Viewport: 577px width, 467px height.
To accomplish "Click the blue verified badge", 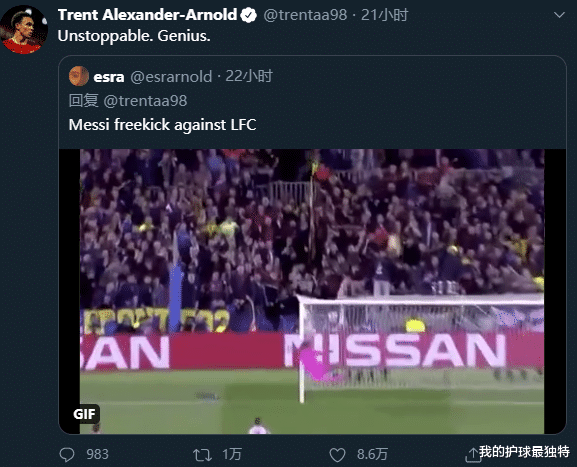I will pyautogui.click(x=249, y=15).
